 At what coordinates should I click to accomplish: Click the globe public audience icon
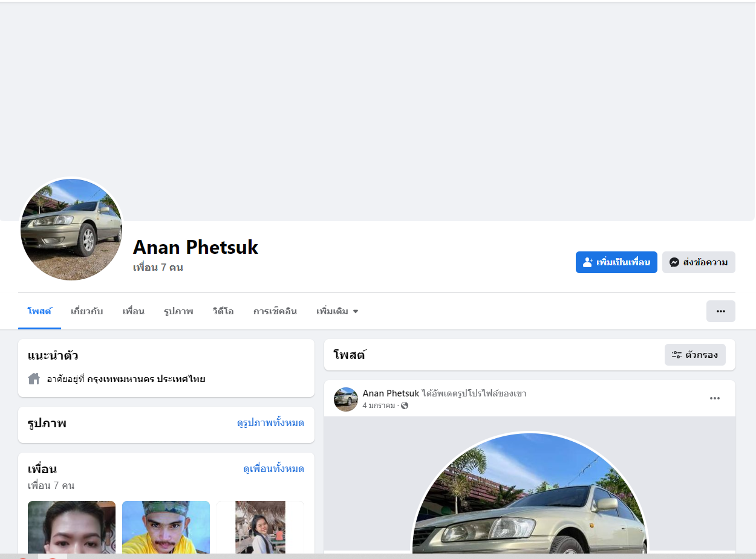(405, 406)
